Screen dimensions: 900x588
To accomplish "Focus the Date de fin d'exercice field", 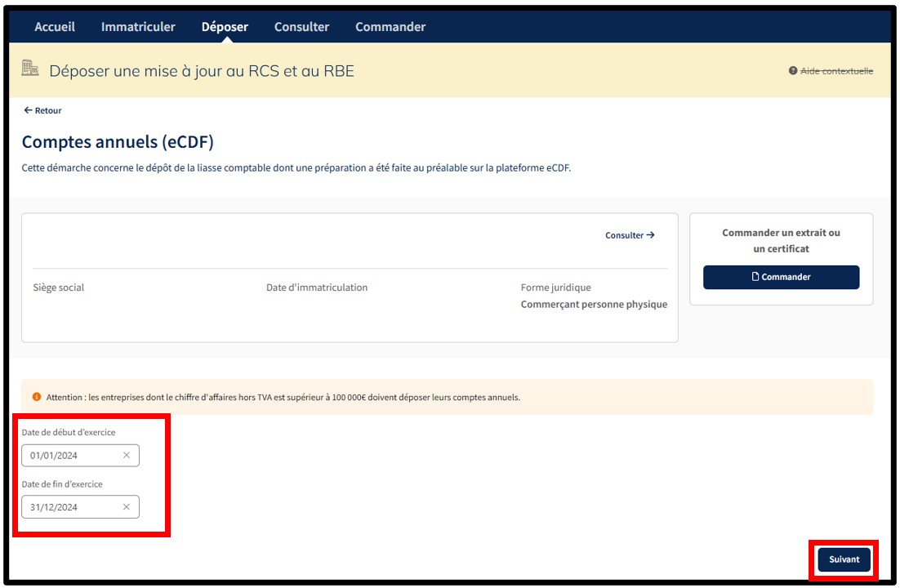I will click(x=72, y=507).
